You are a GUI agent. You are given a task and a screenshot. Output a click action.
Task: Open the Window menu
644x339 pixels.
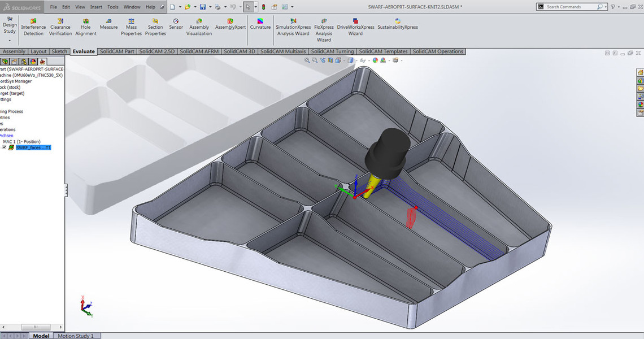coord(132,7)
